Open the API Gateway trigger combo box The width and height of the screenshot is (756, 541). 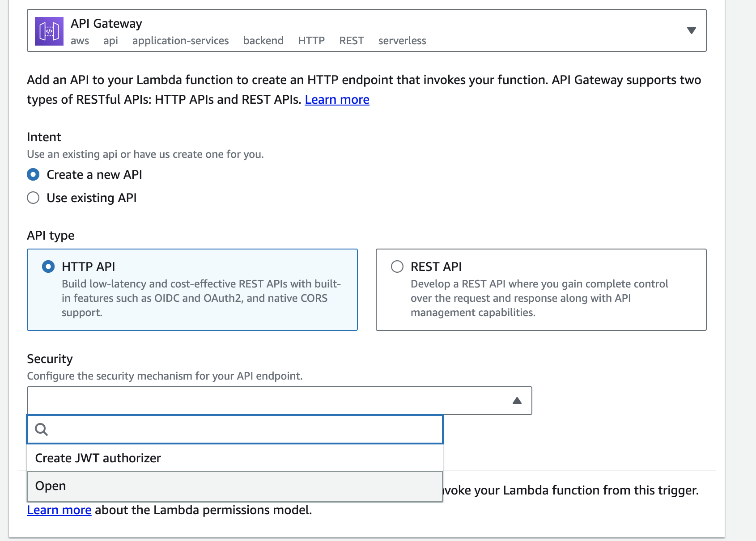coord(367,30)
